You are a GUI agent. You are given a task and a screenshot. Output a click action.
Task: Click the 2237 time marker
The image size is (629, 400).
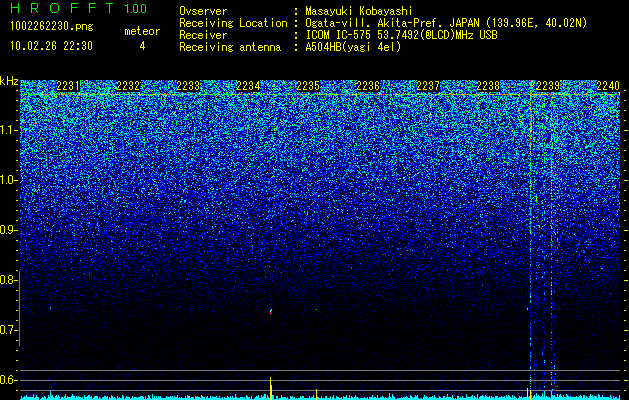point(428,86)
